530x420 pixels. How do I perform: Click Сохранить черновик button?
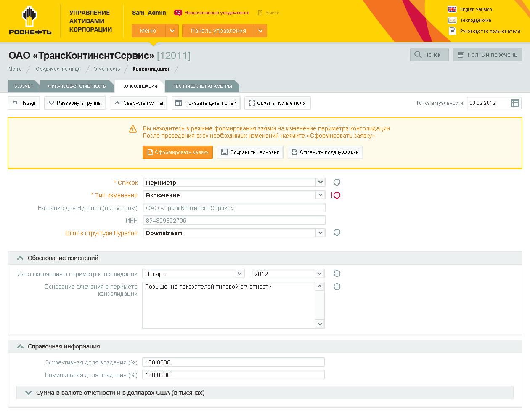pyautogui.click(x=250, y=152)
